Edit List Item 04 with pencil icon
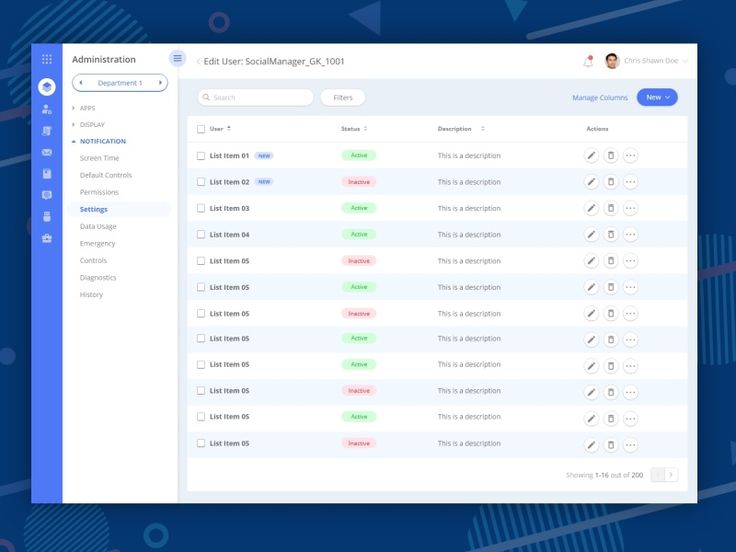Screen dimensions: 736x552 (591, 234)
